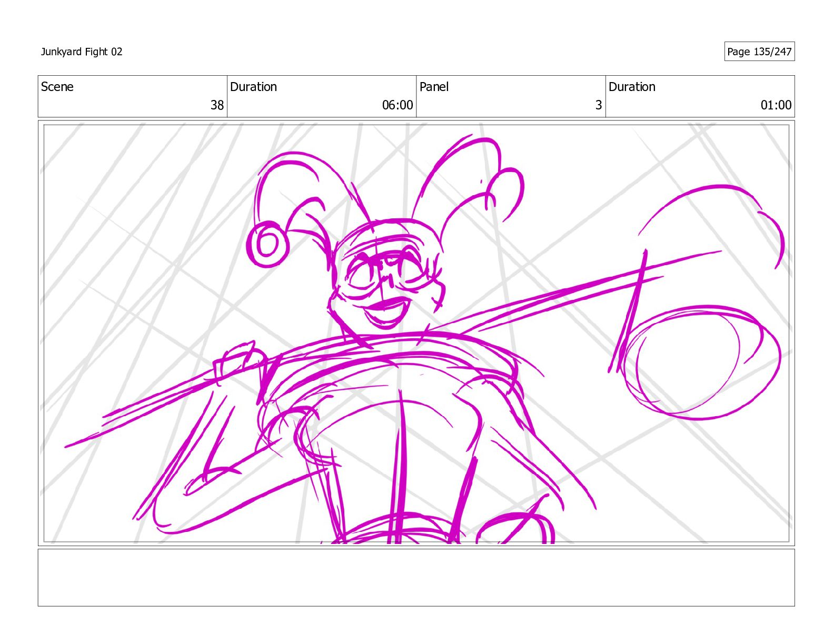Click the storyboard sketch panel image
Image resolution: width=834 pixels, height=644 pixels.
click(416, 333)
